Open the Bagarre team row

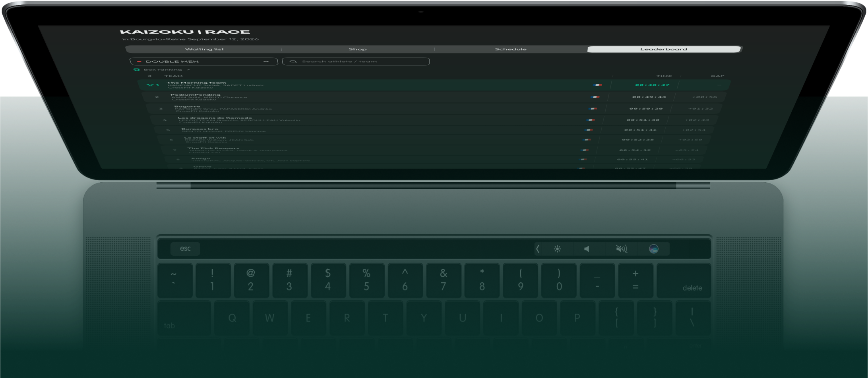(x=434, y=108)
